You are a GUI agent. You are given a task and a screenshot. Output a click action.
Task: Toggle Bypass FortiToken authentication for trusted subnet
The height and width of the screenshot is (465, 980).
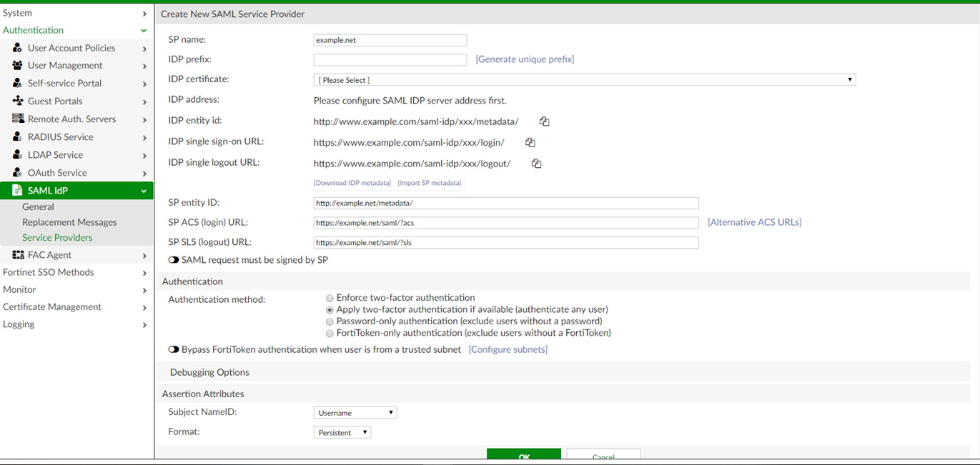click(174, 350)
